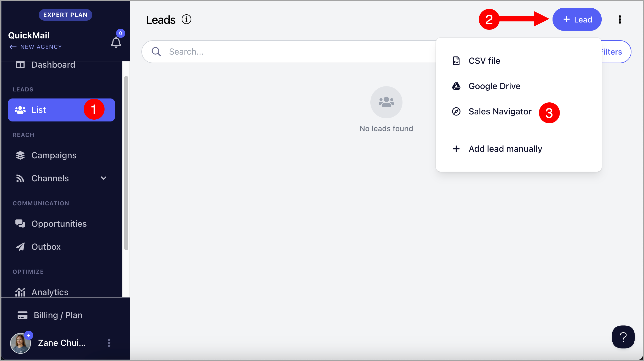The width and height of the screenshot is (644, 361).
Task: Click the CSV file icon
Action: click(x=456, y=61)
